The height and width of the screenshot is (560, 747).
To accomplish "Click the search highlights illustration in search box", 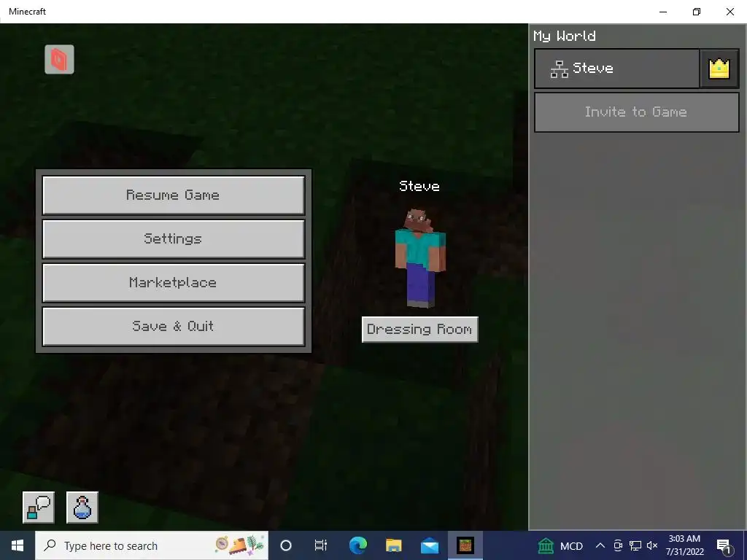I will point(239,545).
